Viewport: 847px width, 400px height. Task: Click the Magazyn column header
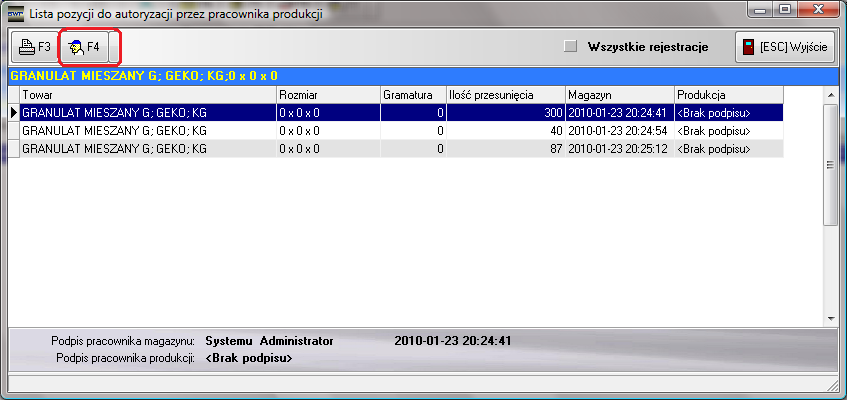619,94
